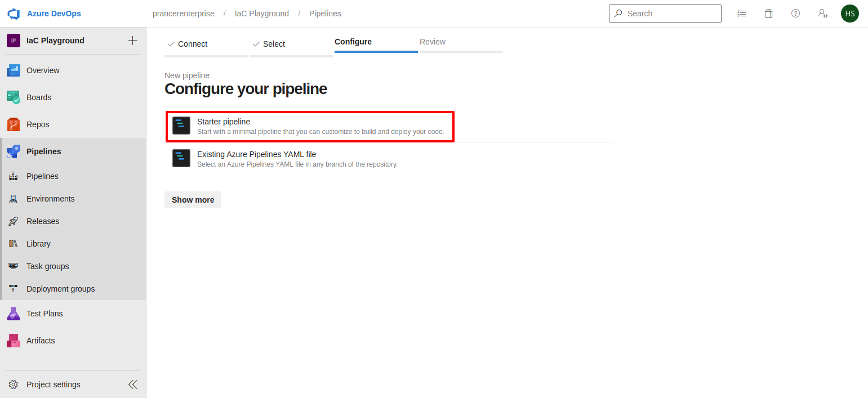
Task: Click the Artifacts icon
Action: [14, 341]
